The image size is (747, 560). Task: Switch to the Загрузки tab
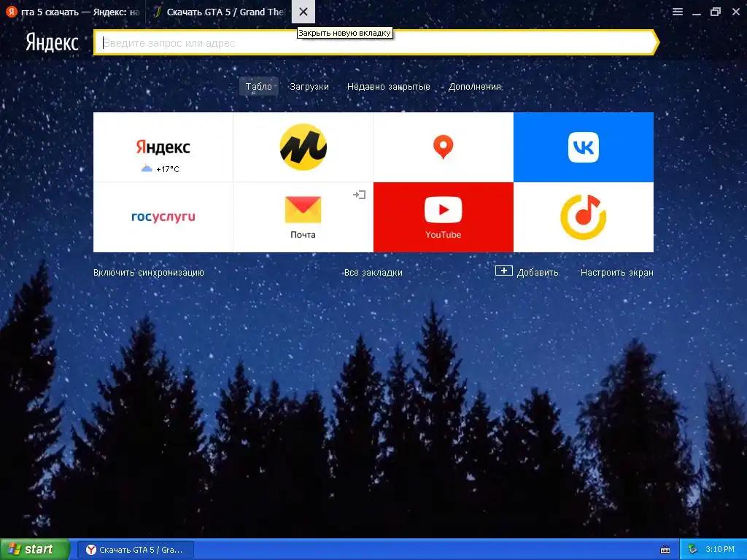tap(309, 87)
